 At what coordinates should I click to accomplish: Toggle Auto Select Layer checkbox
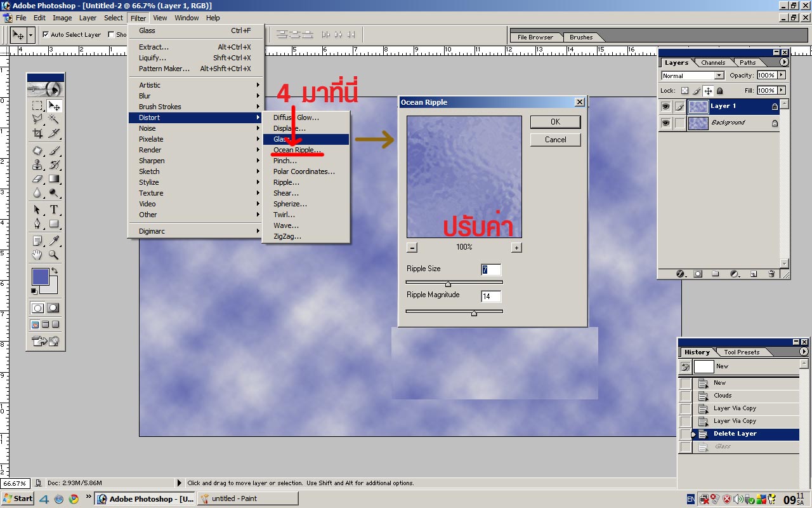click(46, 34)
